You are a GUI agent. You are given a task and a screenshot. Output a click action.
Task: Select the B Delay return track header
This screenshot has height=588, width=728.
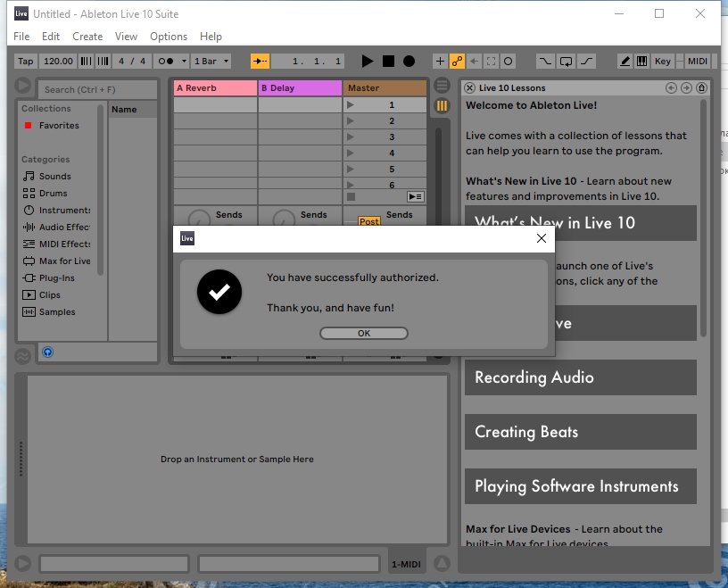[x=300, y=87]
